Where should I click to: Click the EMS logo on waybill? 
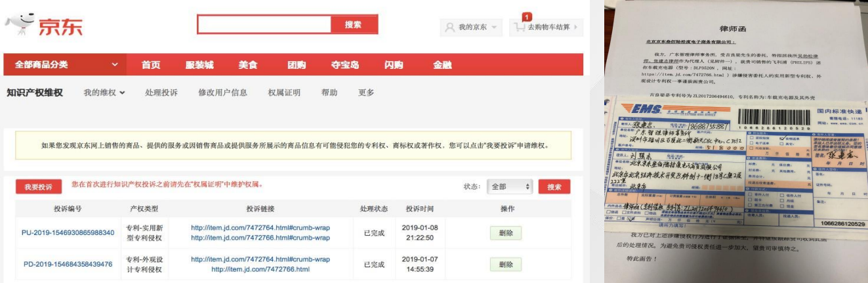point(642,108)
